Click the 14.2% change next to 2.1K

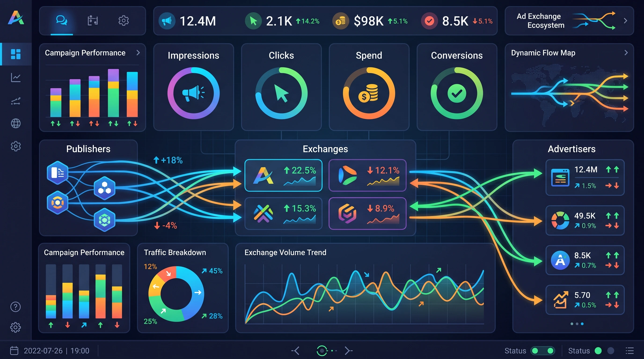tap(308, 21)
